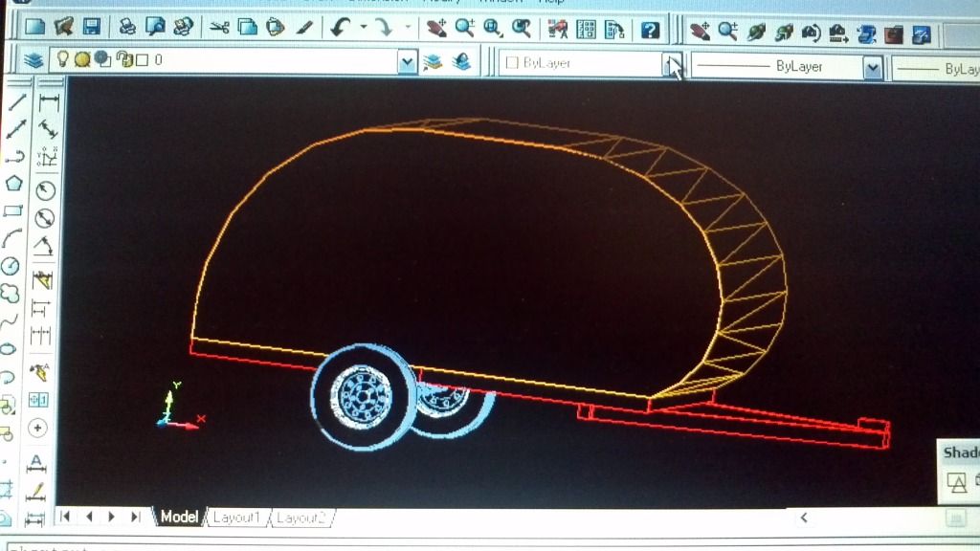Image resolution: width=980 pixels, height=551 pixels.
Task: Copy to clipboard using Copy icon
Action: click(x=248, y=28)
